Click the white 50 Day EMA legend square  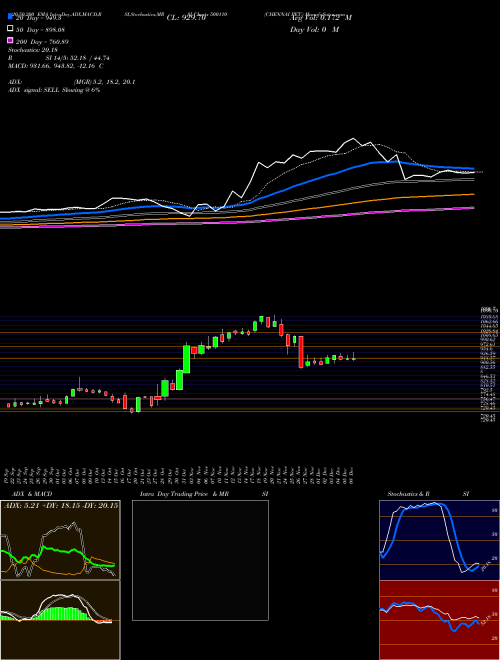pyautogui.click(x=11, y=29)
